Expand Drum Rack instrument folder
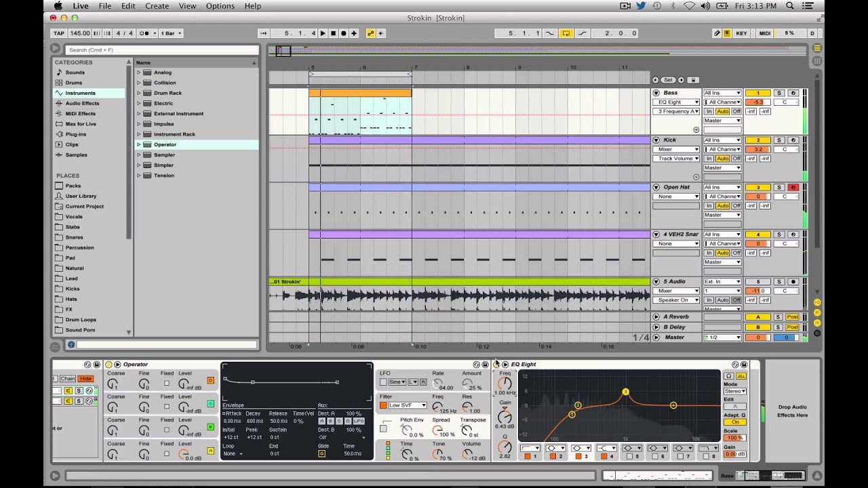 coord(139,93)
